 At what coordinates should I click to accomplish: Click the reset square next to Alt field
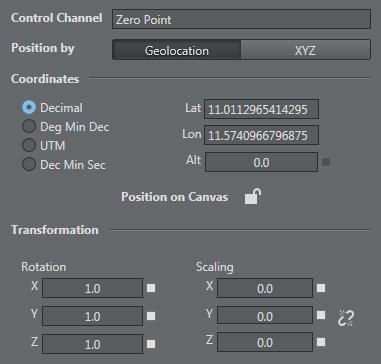click(326, 163)
